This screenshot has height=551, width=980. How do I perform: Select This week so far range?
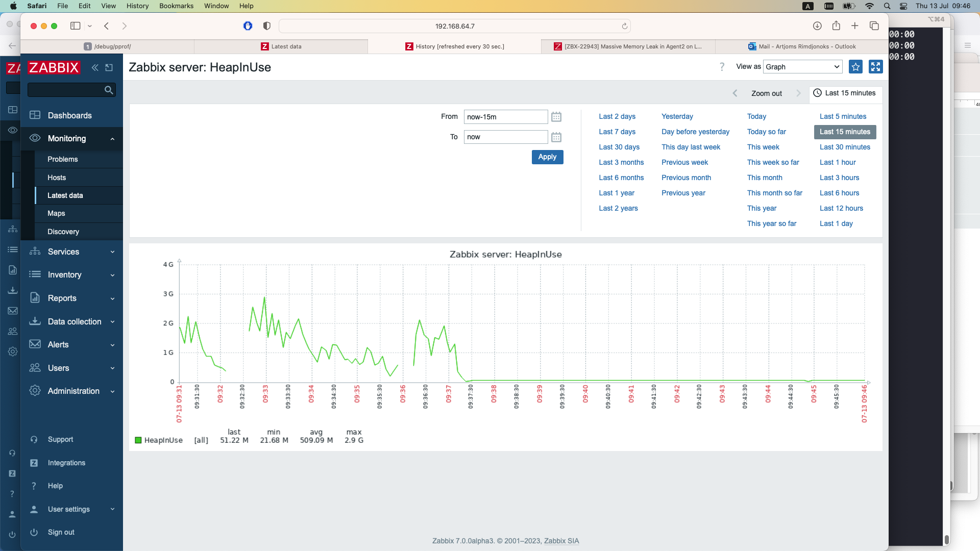[773, 163]
